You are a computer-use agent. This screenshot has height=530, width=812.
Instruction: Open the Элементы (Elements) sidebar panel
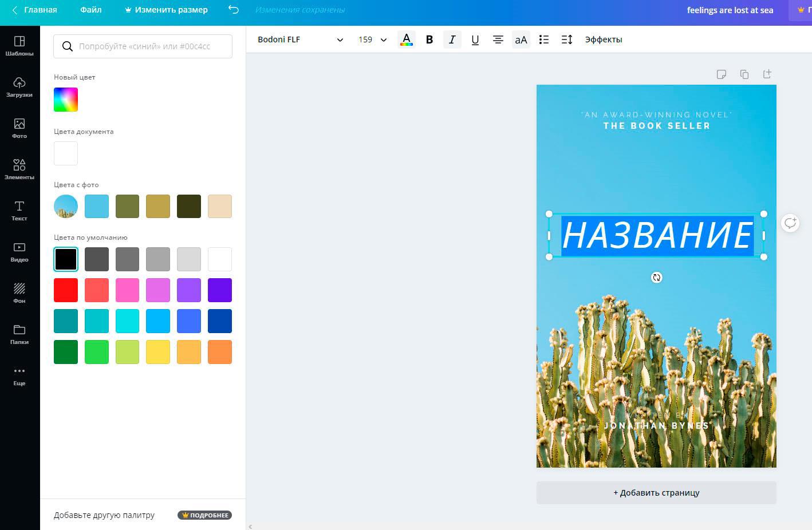pyautogui.click(x=19, y=169)
